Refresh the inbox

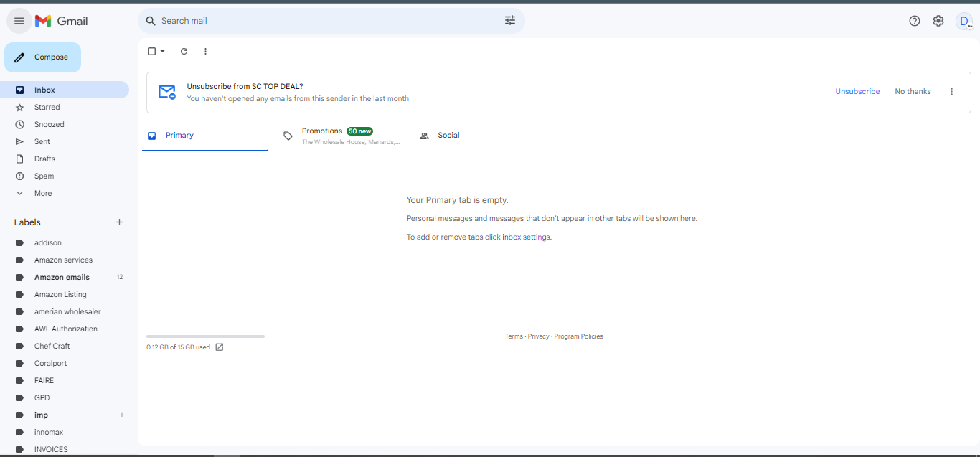pyautogui.click(x=184, y=51)
